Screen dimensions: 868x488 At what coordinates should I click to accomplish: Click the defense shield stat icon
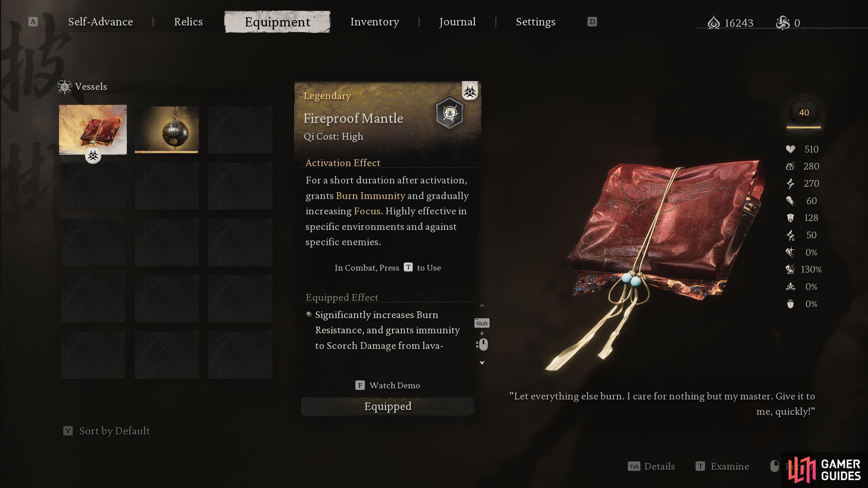pos(790,218)
